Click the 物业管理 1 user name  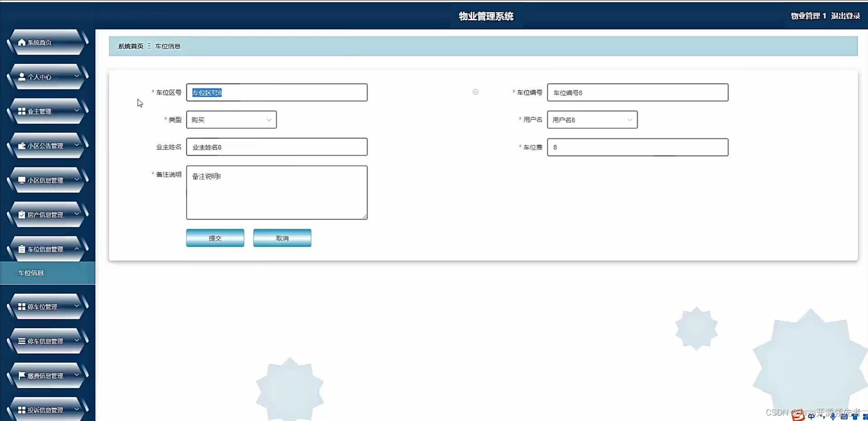pyautogui.click(x=808, y=16)
